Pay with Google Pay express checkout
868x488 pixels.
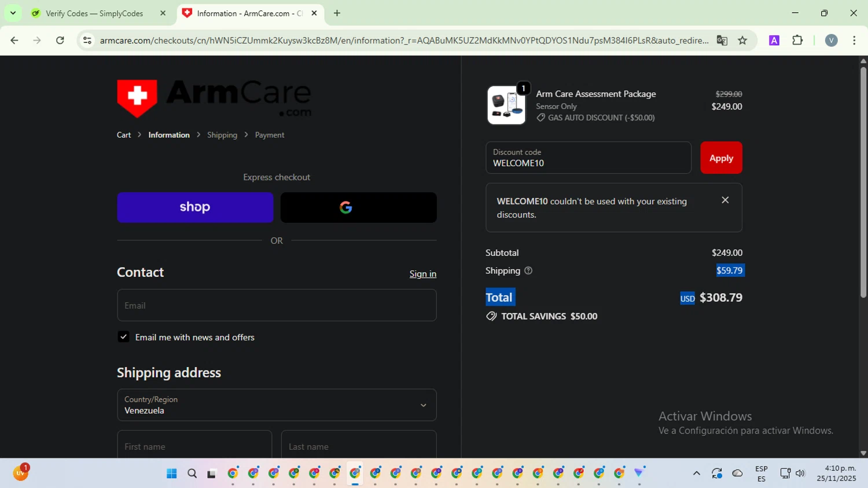tap(359, 207)
